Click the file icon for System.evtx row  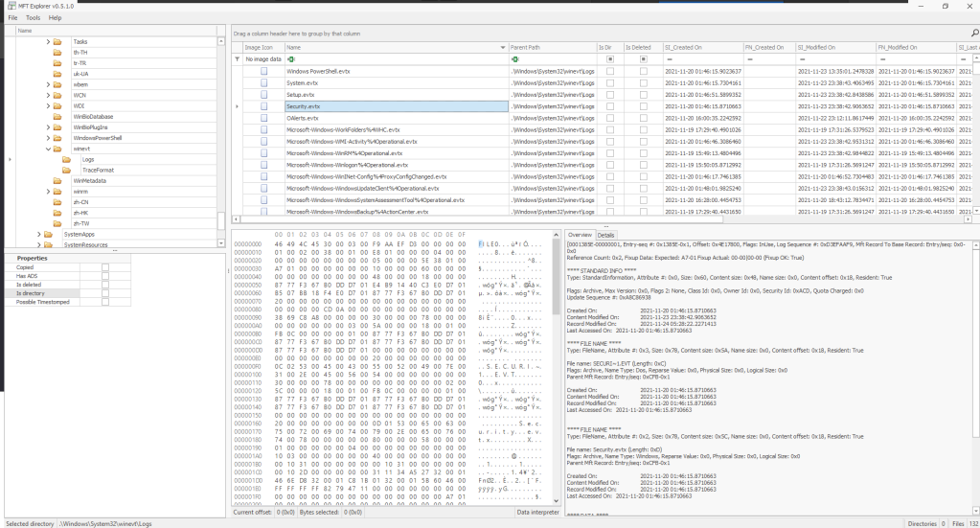(x=263, y=83)
